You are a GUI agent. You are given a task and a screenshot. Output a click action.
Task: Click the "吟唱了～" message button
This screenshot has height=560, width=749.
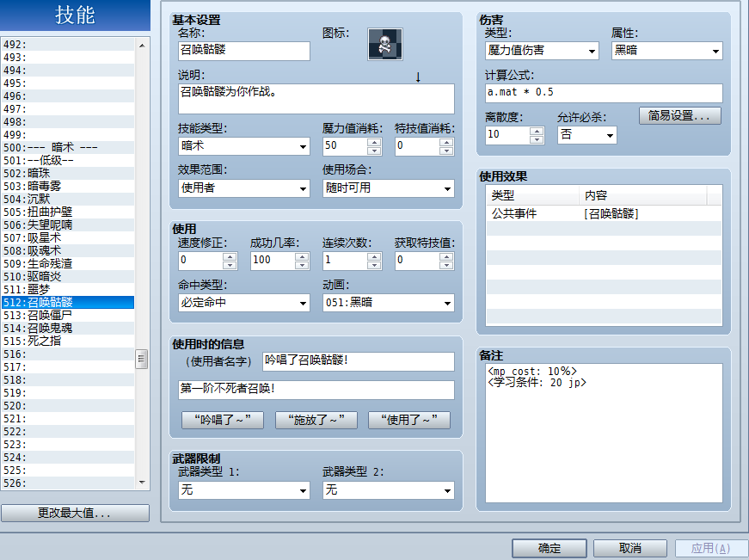[x=223, y=420]
